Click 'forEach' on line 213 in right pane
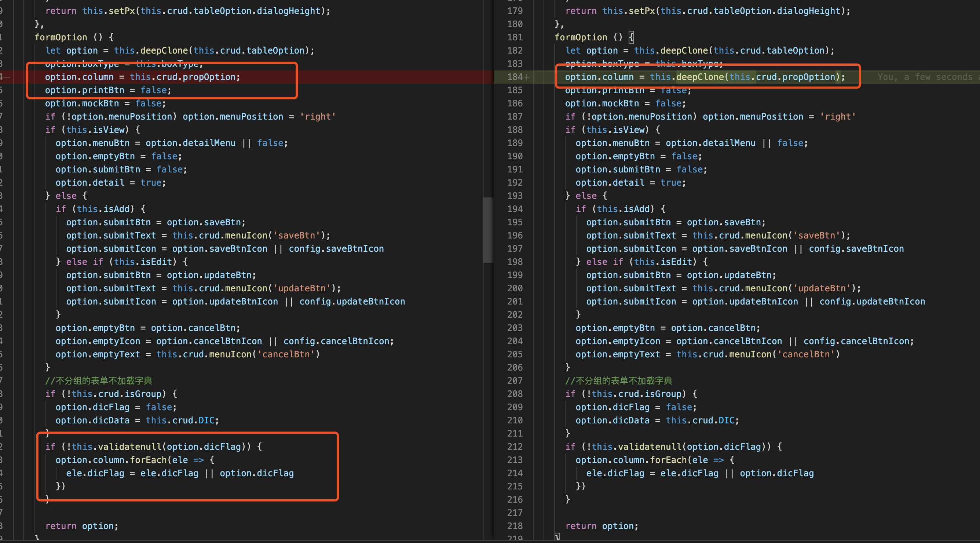 point(668,460)
